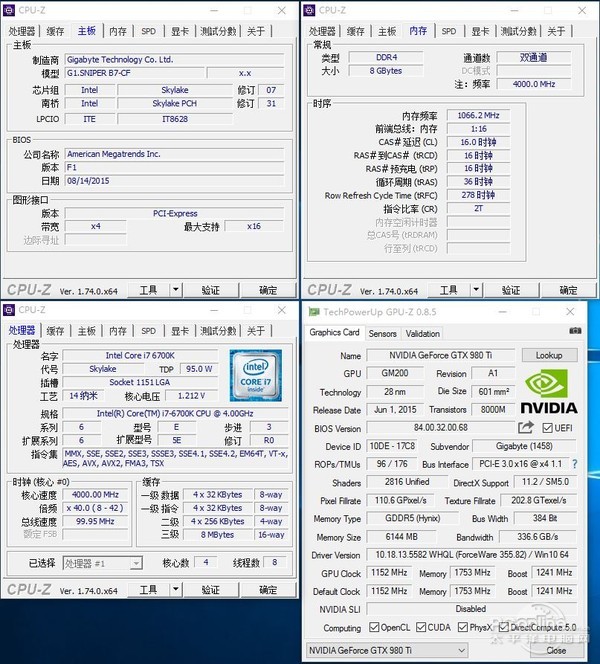The height and width of the screenshot is (664, 600).
Task: Click the core speed 4000.00 MHz value
Action: point(95,495)
